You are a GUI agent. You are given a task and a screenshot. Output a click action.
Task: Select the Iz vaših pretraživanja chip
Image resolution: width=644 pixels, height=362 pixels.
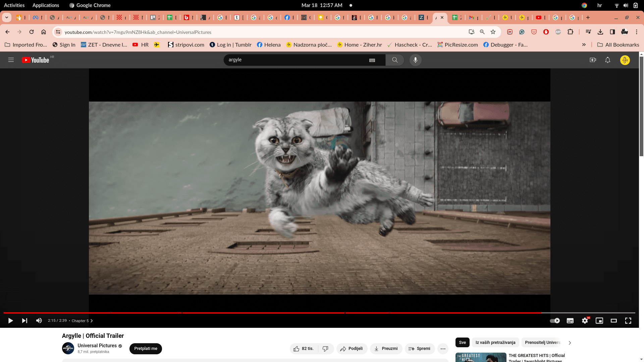click(x=495, y=342)
